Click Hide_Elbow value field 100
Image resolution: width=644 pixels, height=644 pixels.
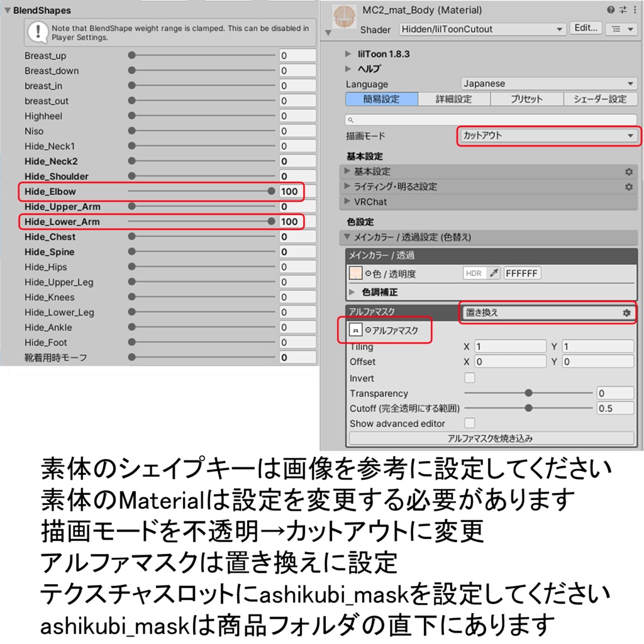(x=297, y=191)
